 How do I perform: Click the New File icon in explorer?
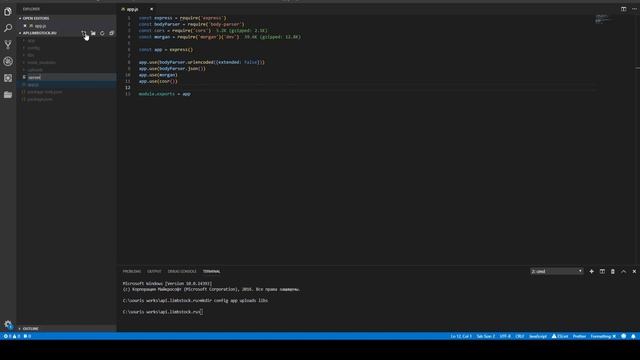pos(84,33)
